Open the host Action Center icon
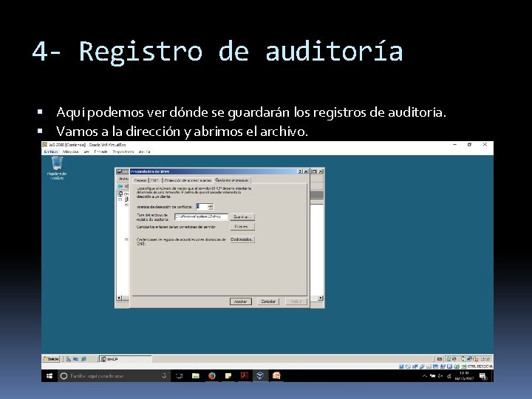 [482, 376]
